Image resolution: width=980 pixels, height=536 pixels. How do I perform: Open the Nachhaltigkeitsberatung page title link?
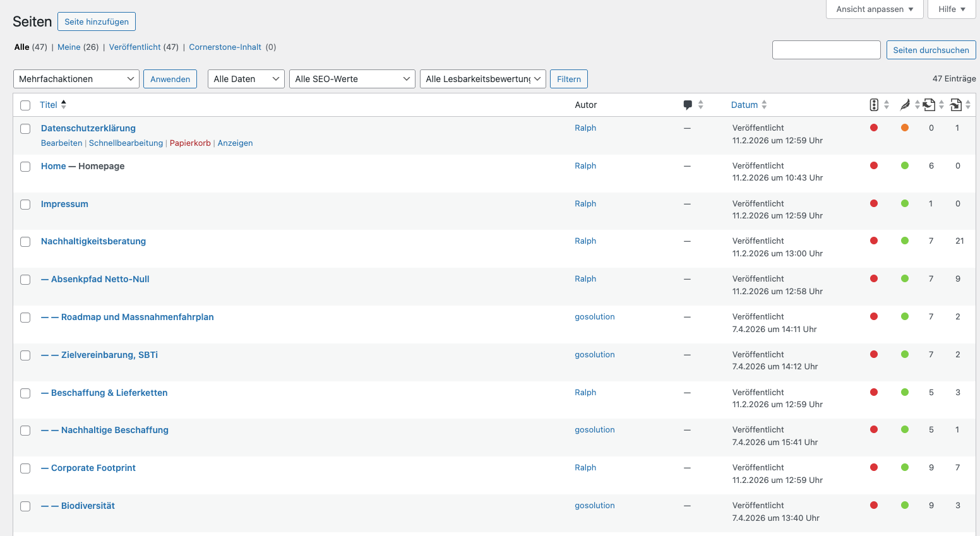pyautogui.click(x=93, y=241)
